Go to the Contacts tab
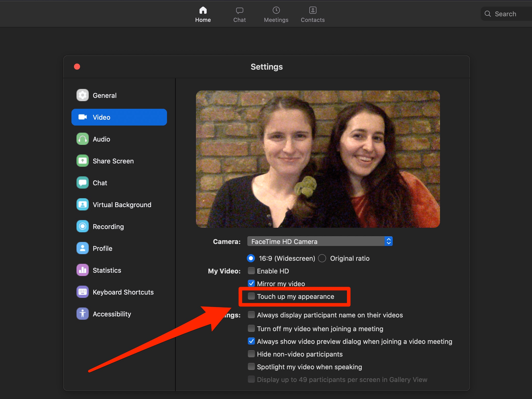 pos(313,14)
